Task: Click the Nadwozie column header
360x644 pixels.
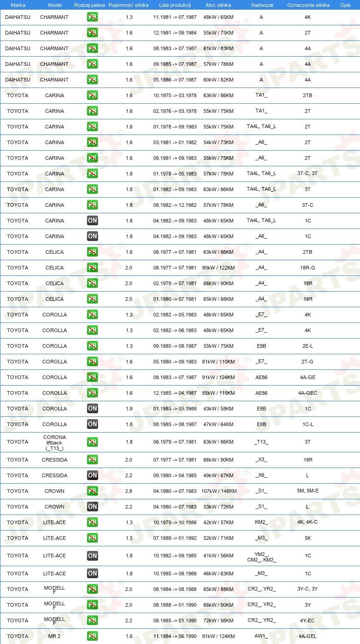Action: pyautogui.click(x=261, y=5)
